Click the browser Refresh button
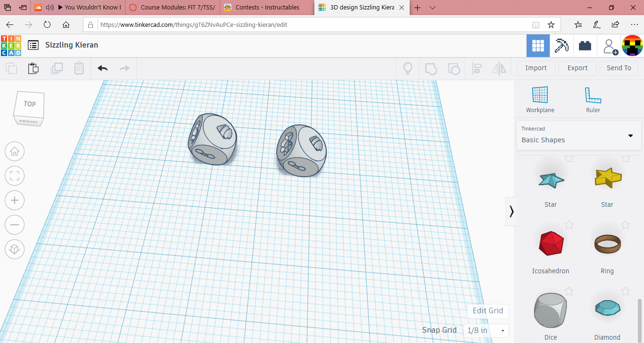This screenshot has width=644, height=343. pos(47,25)
